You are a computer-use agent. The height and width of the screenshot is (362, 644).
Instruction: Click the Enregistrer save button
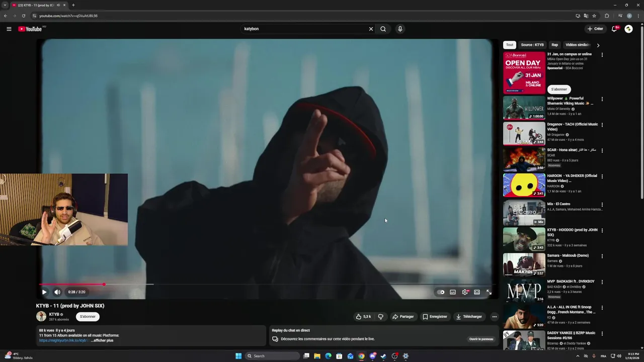click(435, 317)
